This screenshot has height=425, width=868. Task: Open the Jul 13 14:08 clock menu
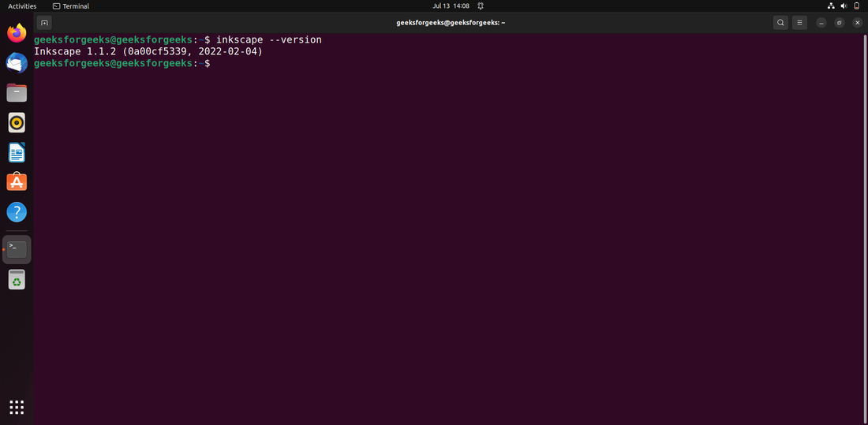pos(451,6)
